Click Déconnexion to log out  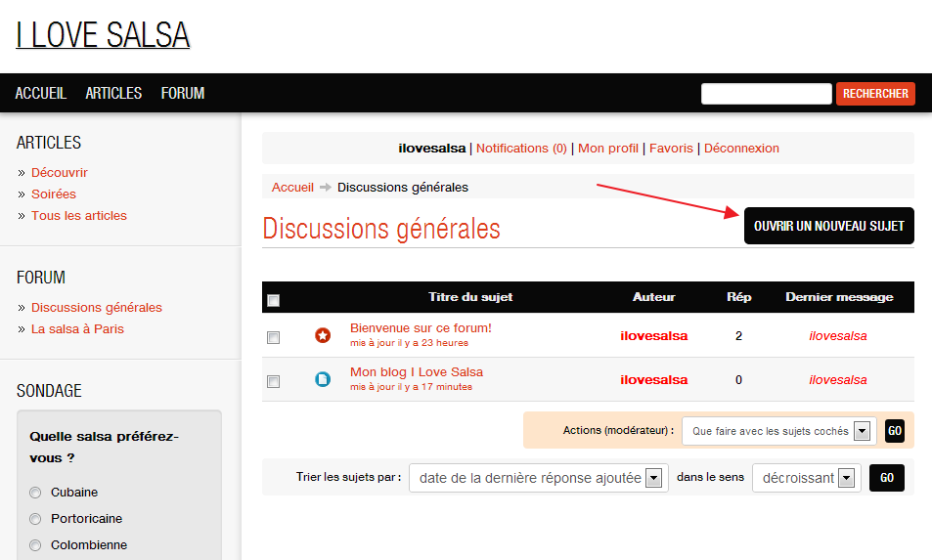[x=741, y=149]
